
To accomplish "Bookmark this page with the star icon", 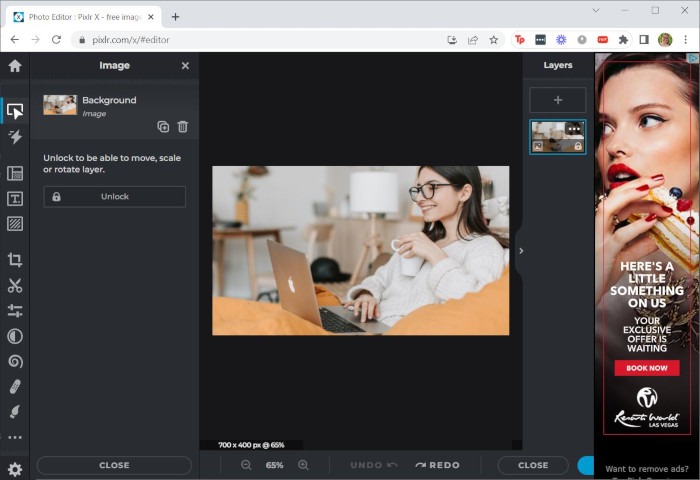I will pyautogui.click(x=493, y=40).
